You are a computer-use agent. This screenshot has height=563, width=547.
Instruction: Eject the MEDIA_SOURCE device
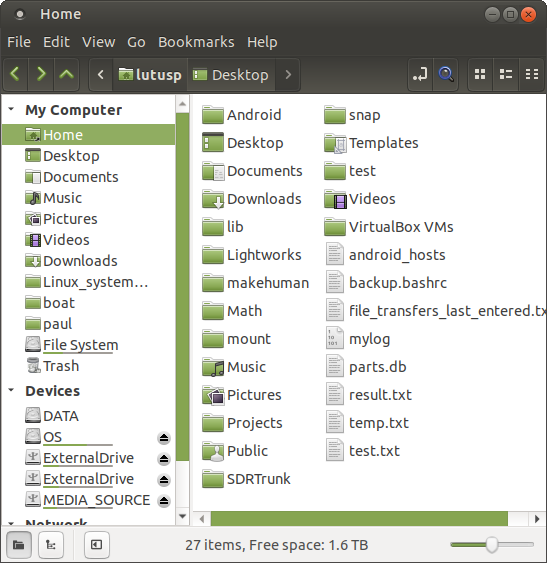pyautogui.click(x=164, y=501)
